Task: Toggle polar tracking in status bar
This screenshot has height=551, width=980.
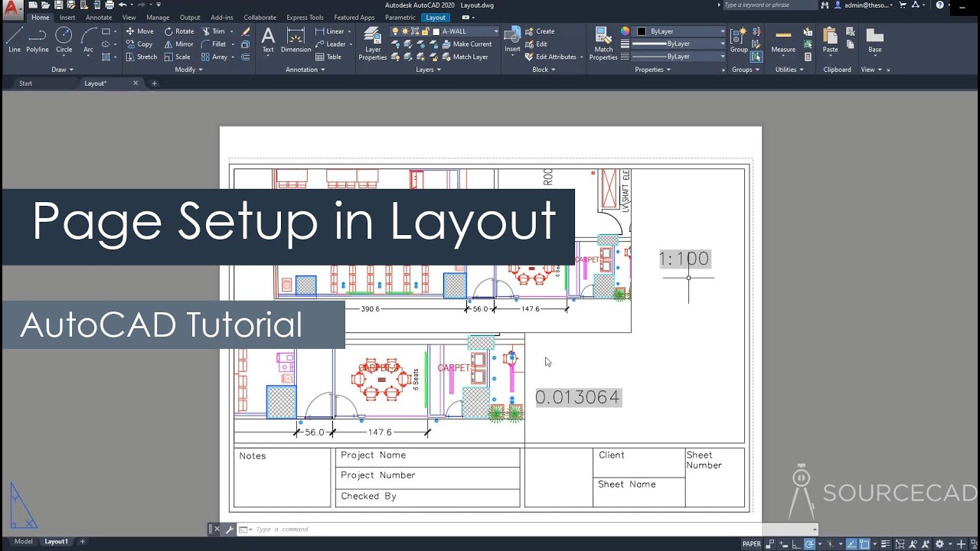Action: tap(809, 543)
